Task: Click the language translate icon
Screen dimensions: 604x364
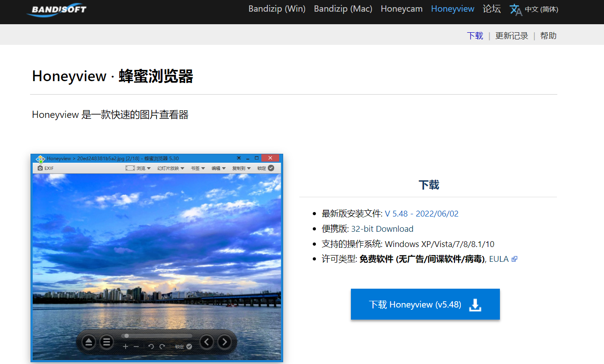Action: point(516,9)
